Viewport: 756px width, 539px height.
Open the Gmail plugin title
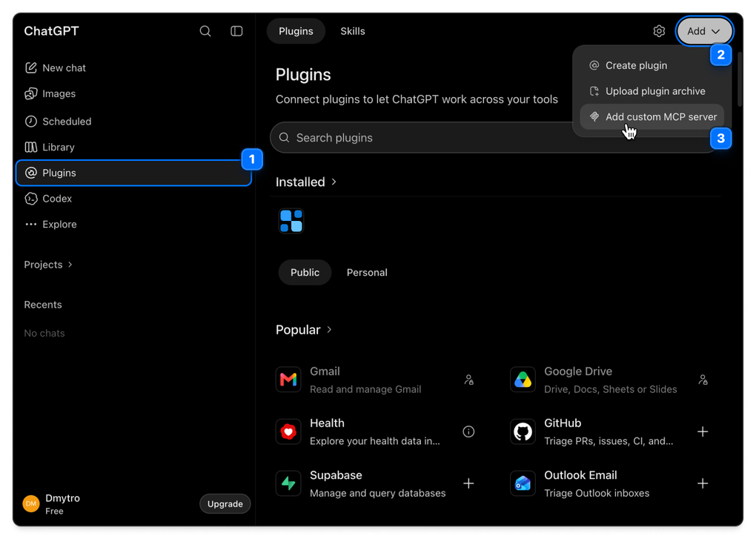(325, 371)
